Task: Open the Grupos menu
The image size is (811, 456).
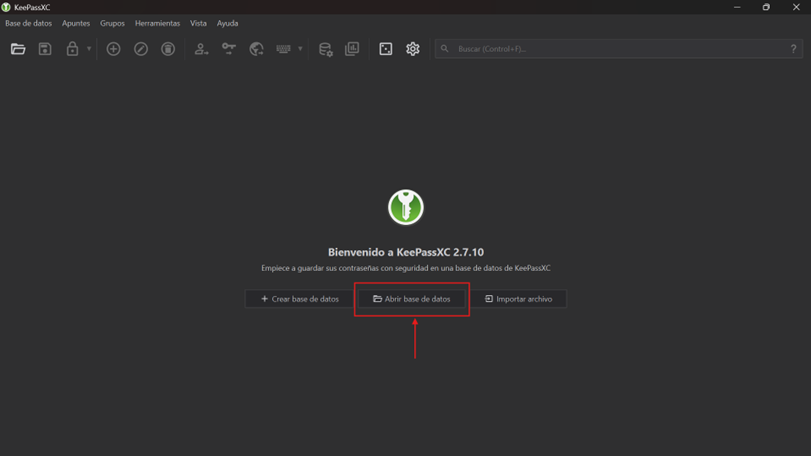Action: click(x=112, y=23)
